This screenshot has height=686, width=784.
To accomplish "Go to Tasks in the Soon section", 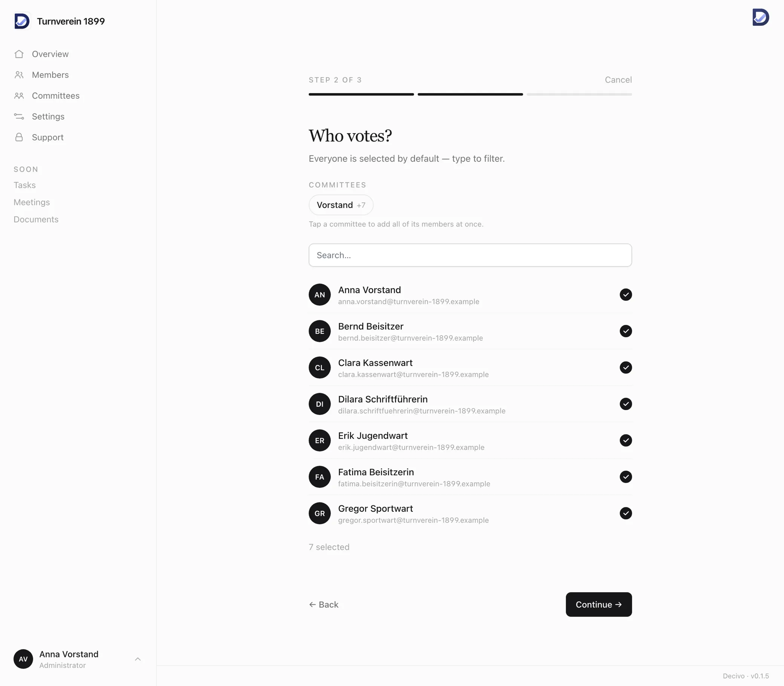I will click(24, 185).
